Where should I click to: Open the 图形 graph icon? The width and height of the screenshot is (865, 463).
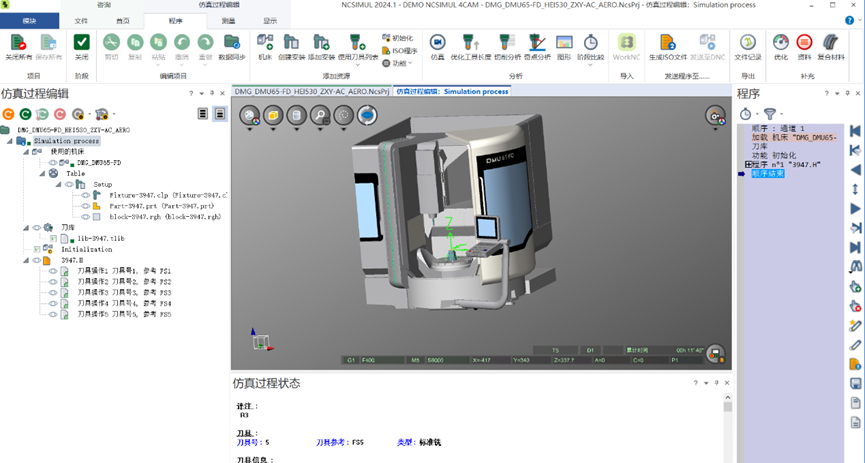(564, 42)
